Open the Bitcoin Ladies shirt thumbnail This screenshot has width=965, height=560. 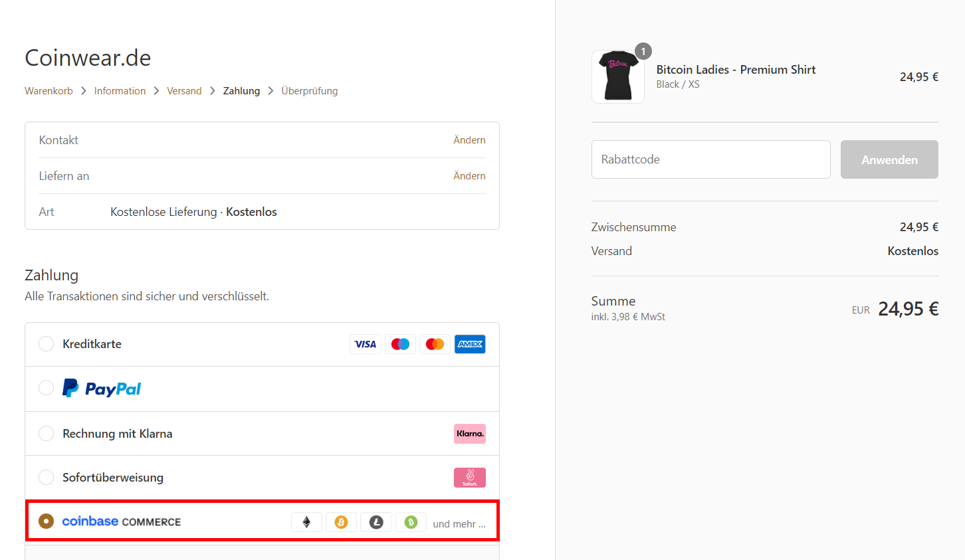point(618,76)
